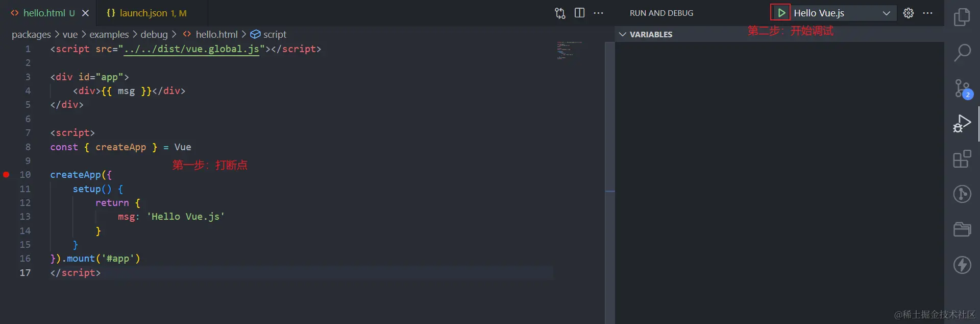Click the editor vertical scrollbar
The width and height of the screenshot is (980, 324).
point(609,182)
